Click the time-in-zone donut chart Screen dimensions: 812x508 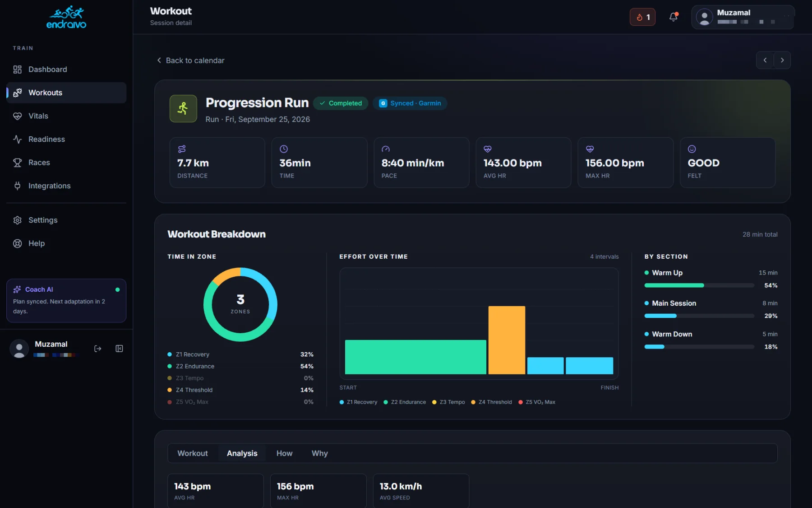(x=240, y=304)
